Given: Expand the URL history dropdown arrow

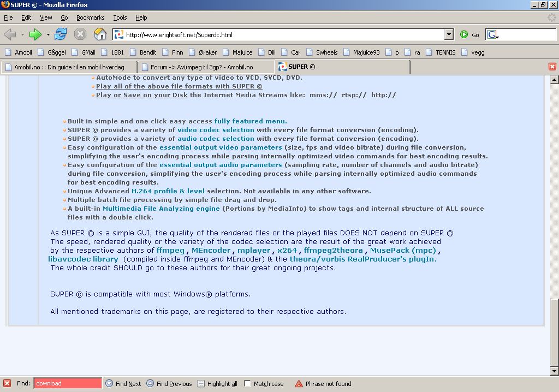Looking at the screenshot, I should click(449, 34).
